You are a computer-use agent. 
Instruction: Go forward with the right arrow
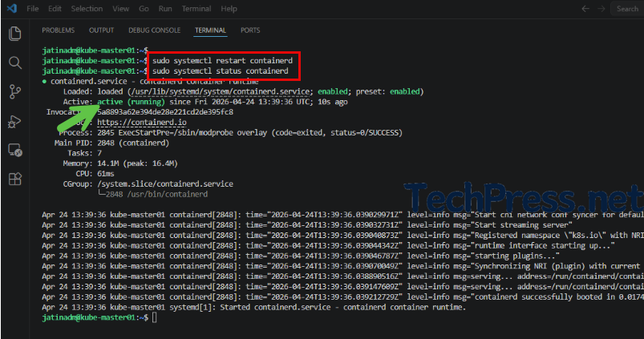pos(601,9)
